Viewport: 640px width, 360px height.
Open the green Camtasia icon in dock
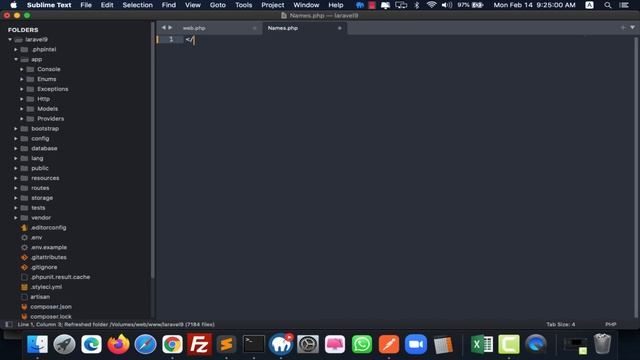click(509, 344)
